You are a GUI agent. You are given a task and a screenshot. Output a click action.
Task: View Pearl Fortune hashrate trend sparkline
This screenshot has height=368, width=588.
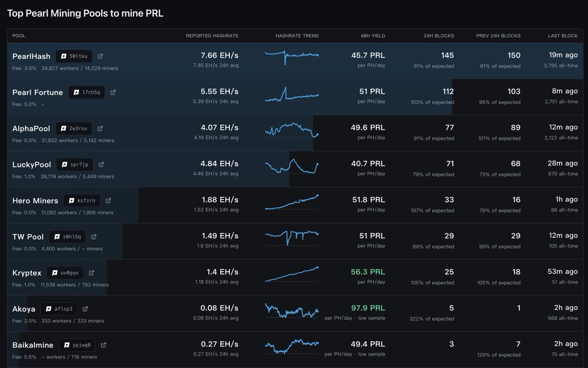292,94
